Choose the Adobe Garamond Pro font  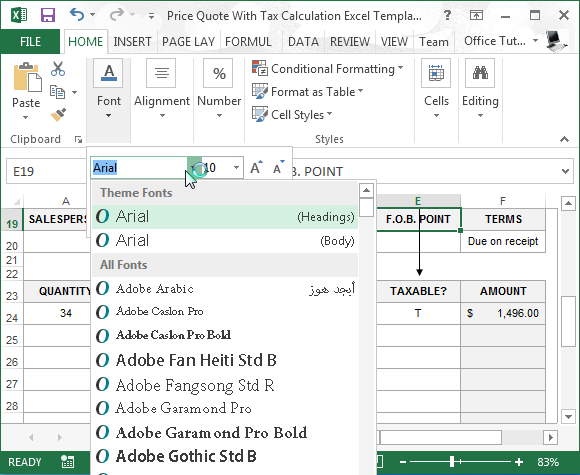click(x=225, y=408)
